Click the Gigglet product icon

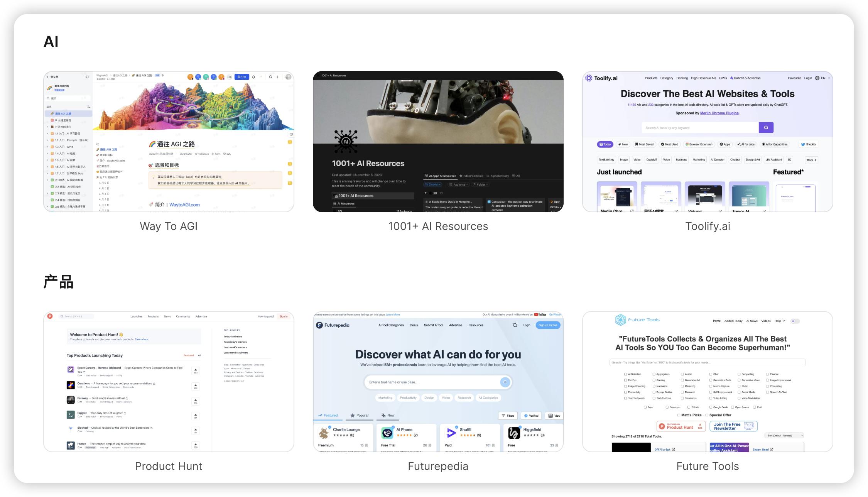(71, 414)
